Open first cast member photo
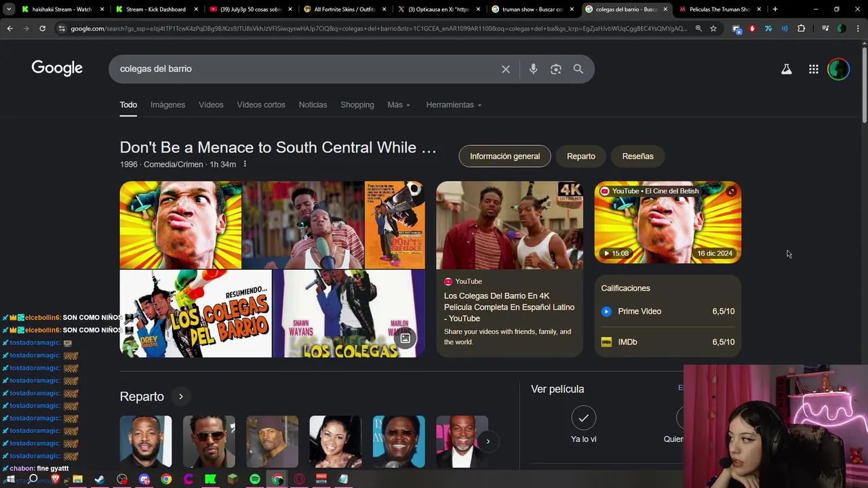Screen dimensions: 868x488 click(x=146, y=441)
